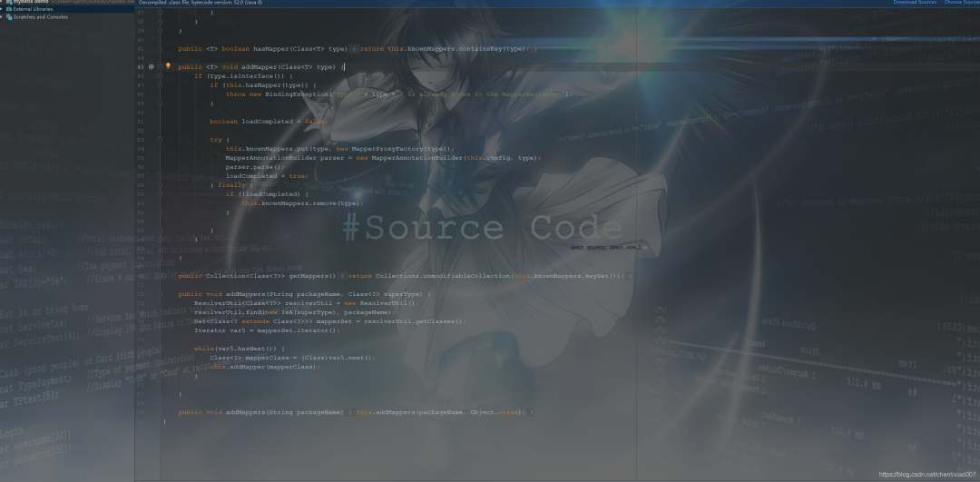This screenshot has height=482, width=980.
Task: Select Scratches and Consoles in the project tree
Action: click(41, 17)
